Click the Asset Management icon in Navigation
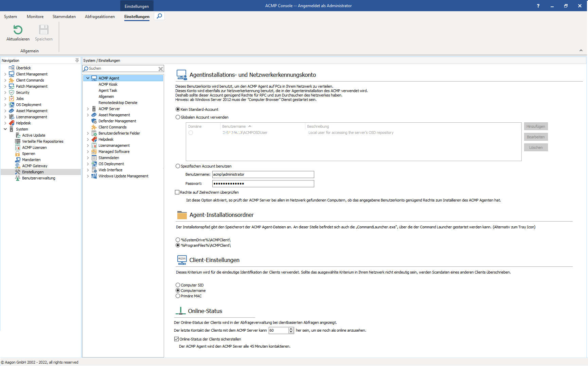The image size is (588, 366). 12,111
